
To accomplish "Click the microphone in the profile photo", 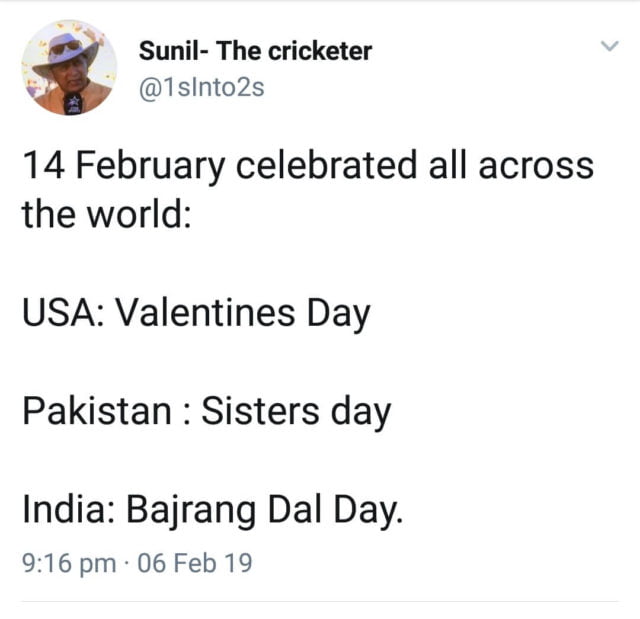I will pos(74,103).
